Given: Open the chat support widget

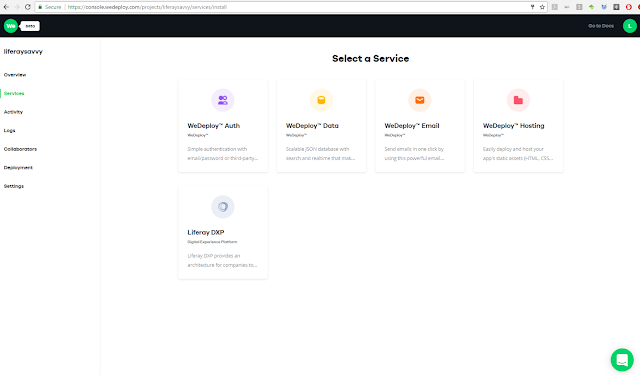Looking at the screenshot, I should point(622,359).
